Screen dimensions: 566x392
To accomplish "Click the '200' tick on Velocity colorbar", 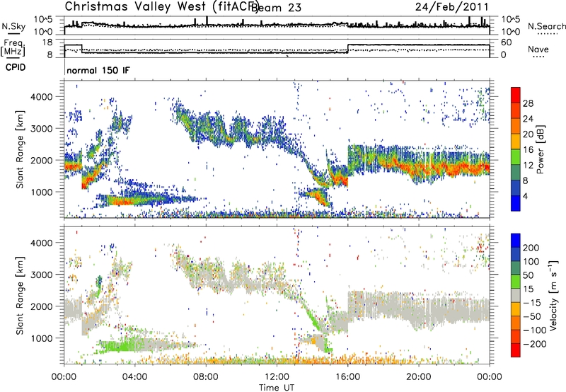I will coord(531,248).
